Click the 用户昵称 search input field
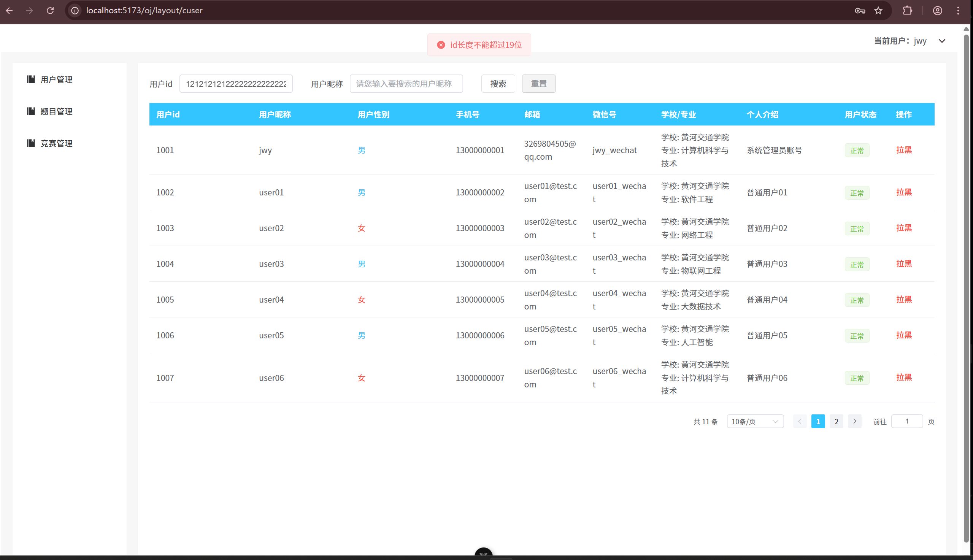Viewport: 973px width, 560px height. [406, 84]
